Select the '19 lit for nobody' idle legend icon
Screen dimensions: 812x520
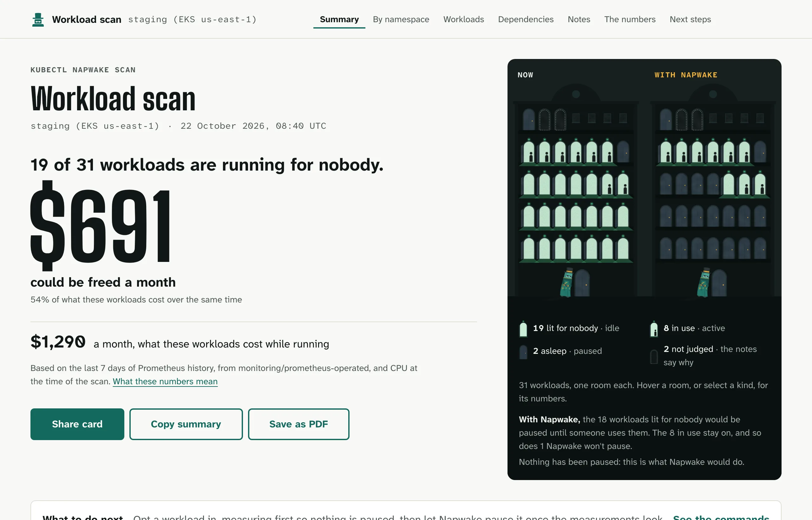pyautogui.click(x=523, y=328)
